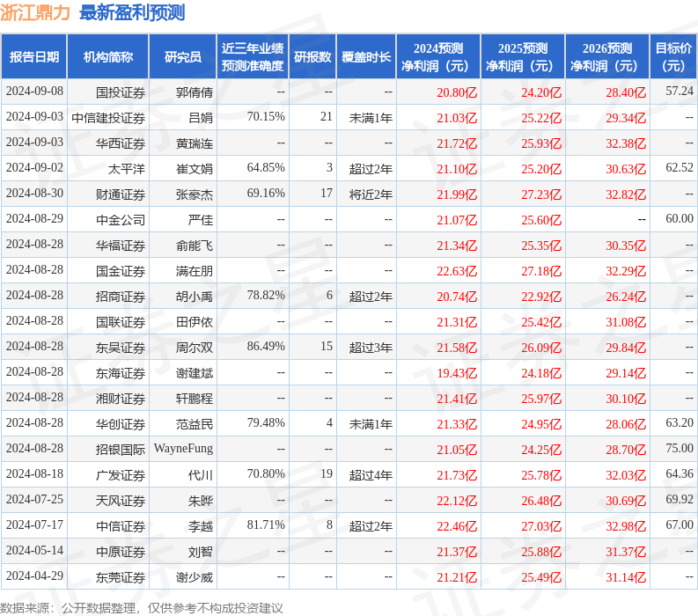698x616 pixels.
Task: Click accuracy value 86.49%
Action: coord(266,346)
